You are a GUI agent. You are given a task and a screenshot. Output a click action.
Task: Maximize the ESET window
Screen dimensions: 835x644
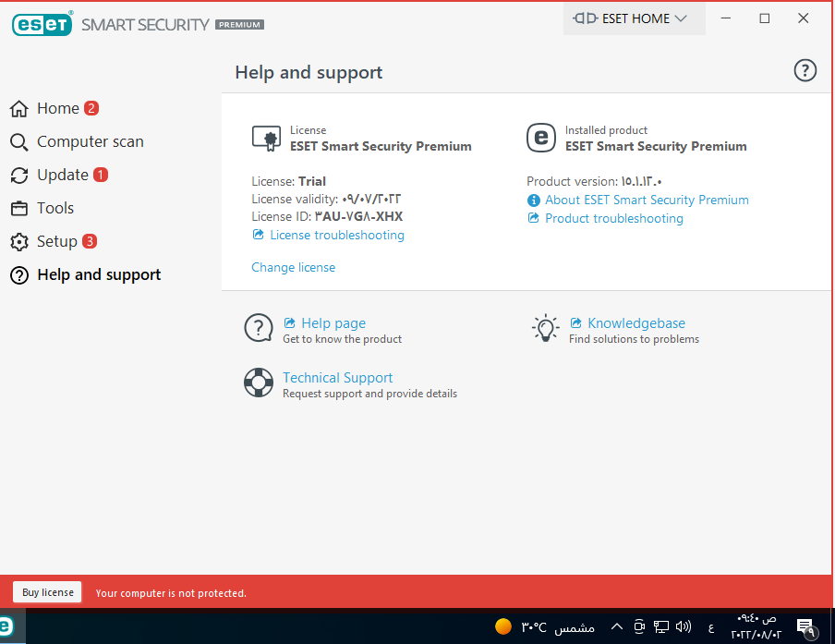click(x=764, y=18)
